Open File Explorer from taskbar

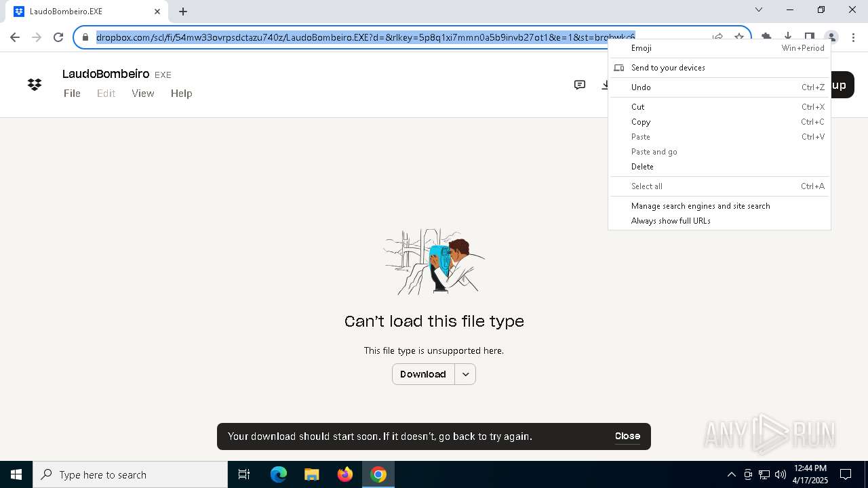[312, 474]
